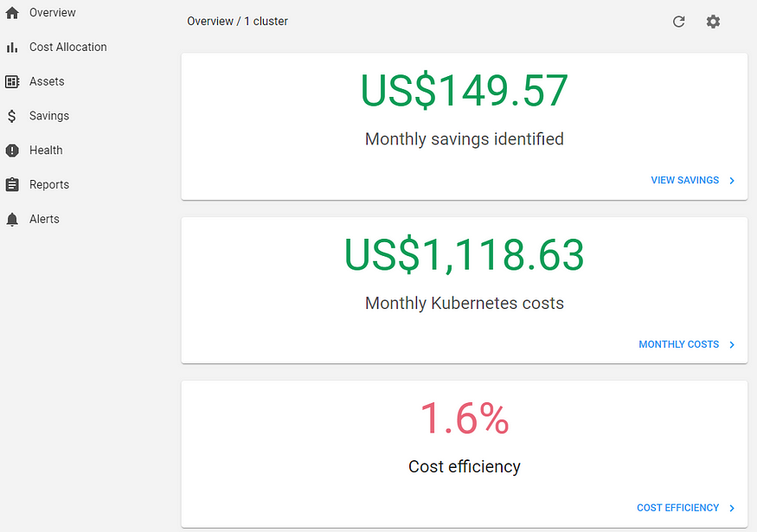Image resolution: width=757 pixels, height=532 pixels.
Task: Open the Overview menu item
Action: pyautogui.click(x=52, y=13)
